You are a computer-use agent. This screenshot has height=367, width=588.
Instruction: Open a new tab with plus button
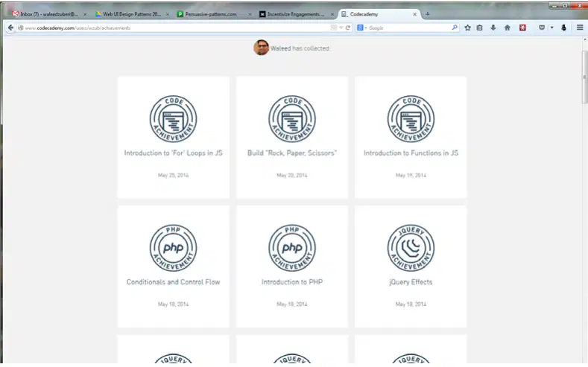(427, 14)
